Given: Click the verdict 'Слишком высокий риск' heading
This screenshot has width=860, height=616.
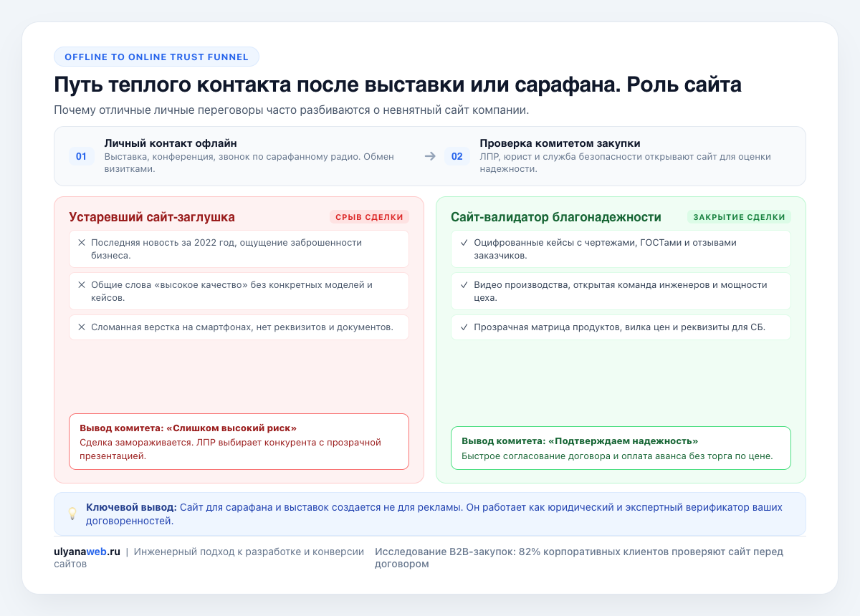Looking at the screenshot, I should pos(188,428).
